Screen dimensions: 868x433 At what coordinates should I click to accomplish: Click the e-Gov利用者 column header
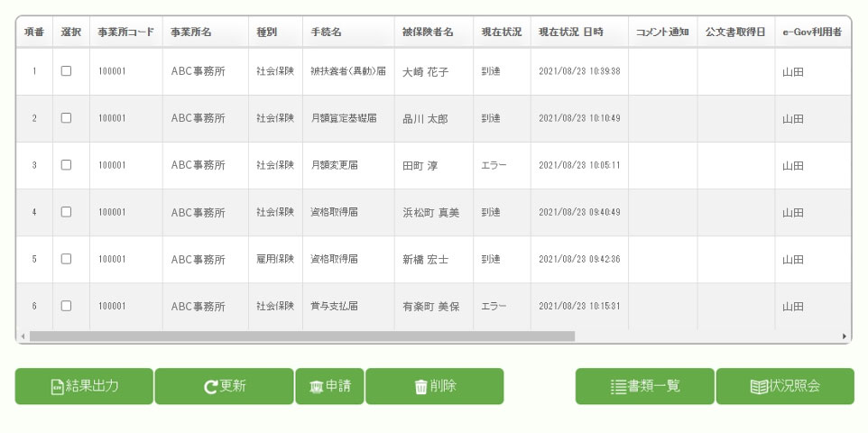pos(813,32)
